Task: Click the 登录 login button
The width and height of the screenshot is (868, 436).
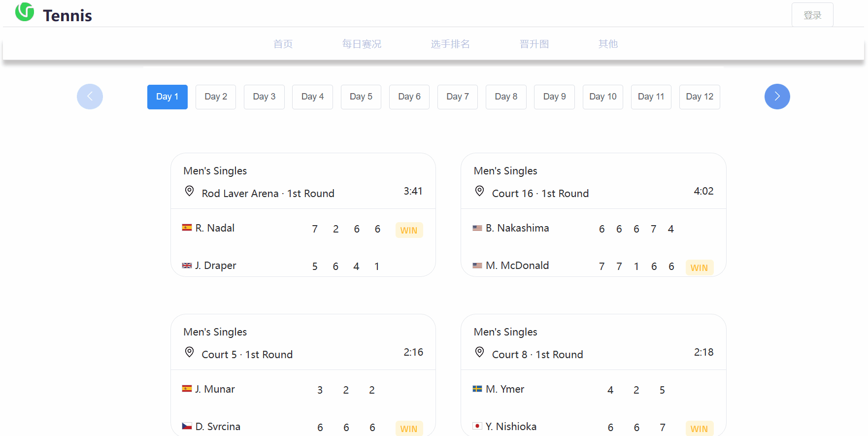Action: pos(812,15)
